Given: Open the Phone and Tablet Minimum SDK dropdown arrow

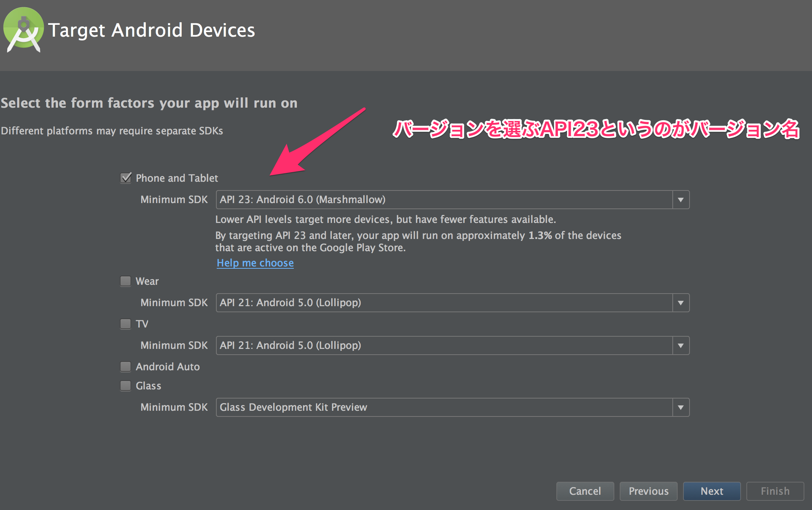Looking at the screenshot, I should click(x=681, y=200).
